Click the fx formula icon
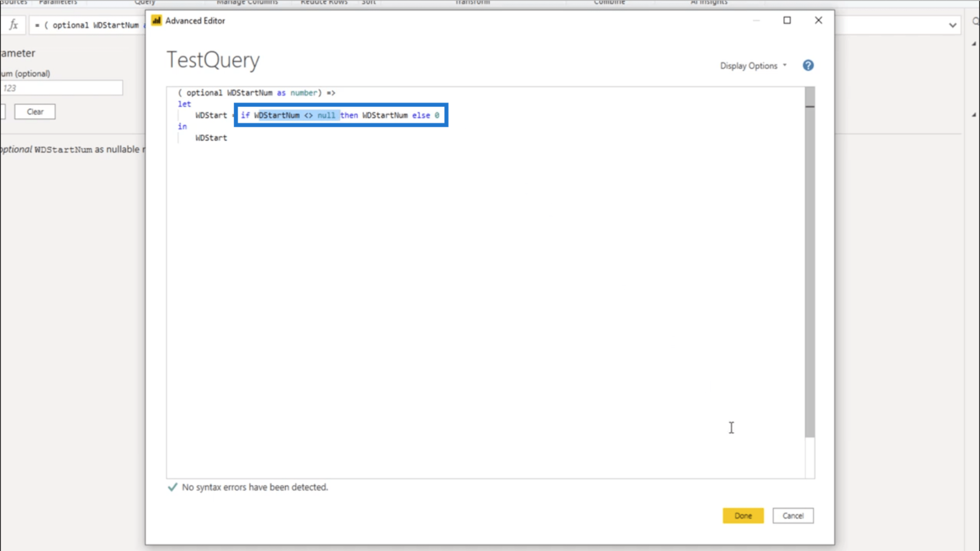This screenshot has width=980, height=551. pos(13,25)
